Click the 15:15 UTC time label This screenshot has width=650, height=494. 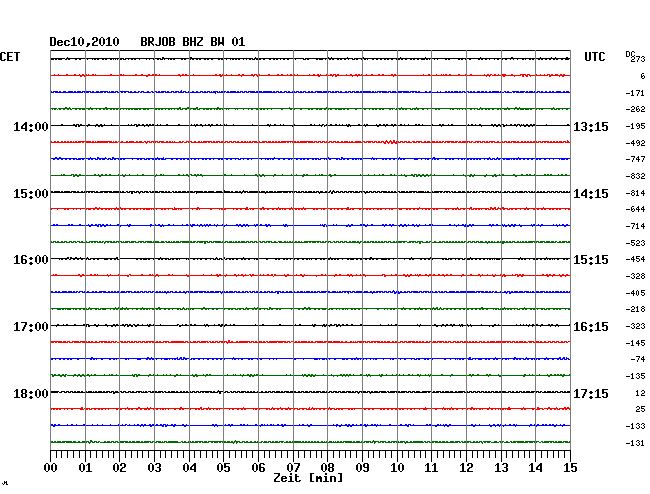tap(591, 260)
